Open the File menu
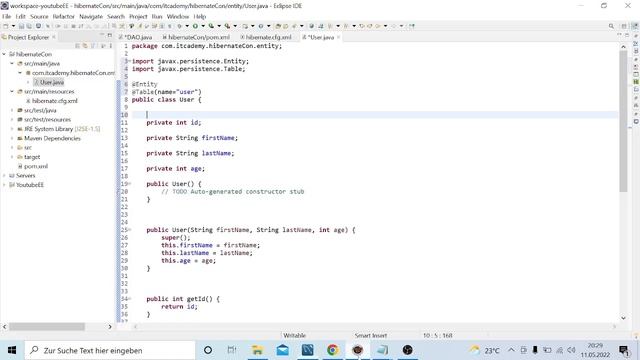Viewport: 640px width, 360px height. (x=6, y=16)
